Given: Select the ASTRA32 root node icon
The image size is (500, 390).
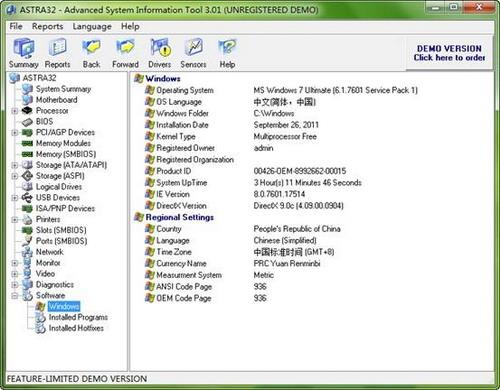Looking at the screenshot, I should (15, 78).
